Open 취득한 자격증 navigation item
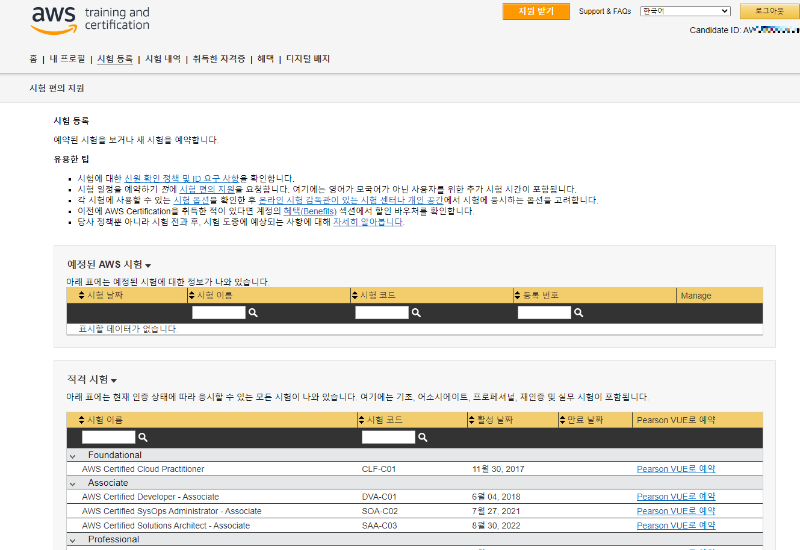This screenshot has width=800, height=550. tap(219, 59)
